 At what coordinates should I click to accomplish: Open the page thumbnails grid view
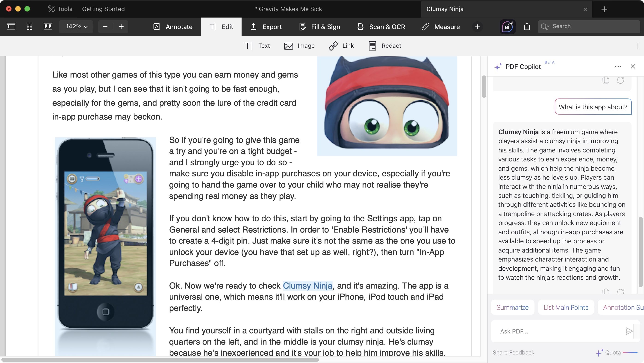pyautogui.click(x=29, y=27)
